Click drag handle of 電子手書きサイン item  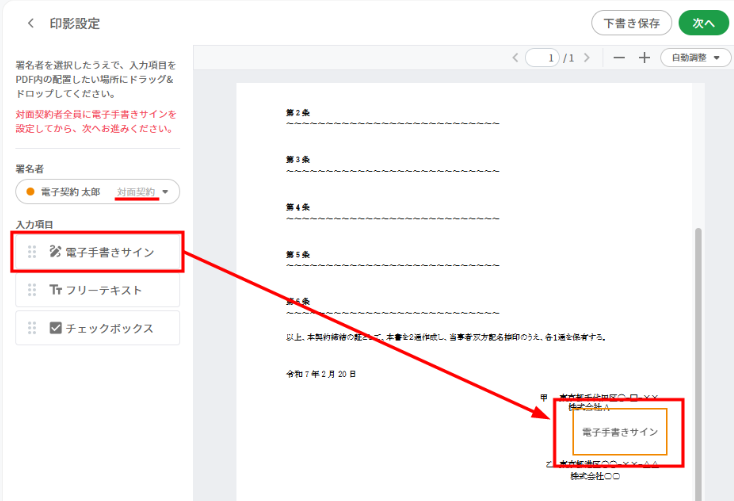pyautogui.click(x=32, y=252)
